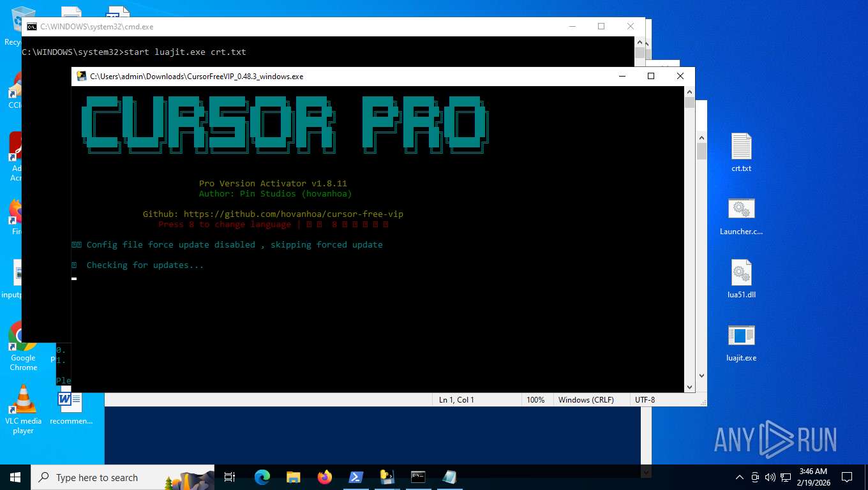Click the Notepad scroll-up arrow

tap(702, 137)
